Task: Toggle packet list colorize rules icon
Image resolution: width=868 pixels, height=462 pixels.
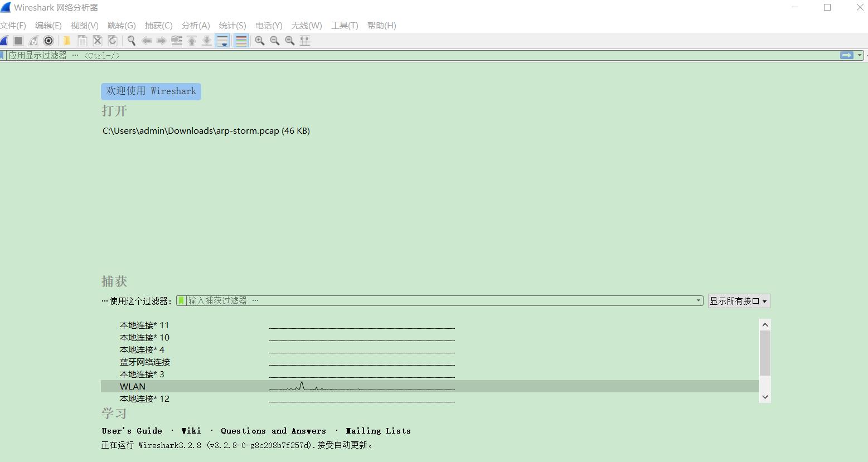Action: point(241,41)
